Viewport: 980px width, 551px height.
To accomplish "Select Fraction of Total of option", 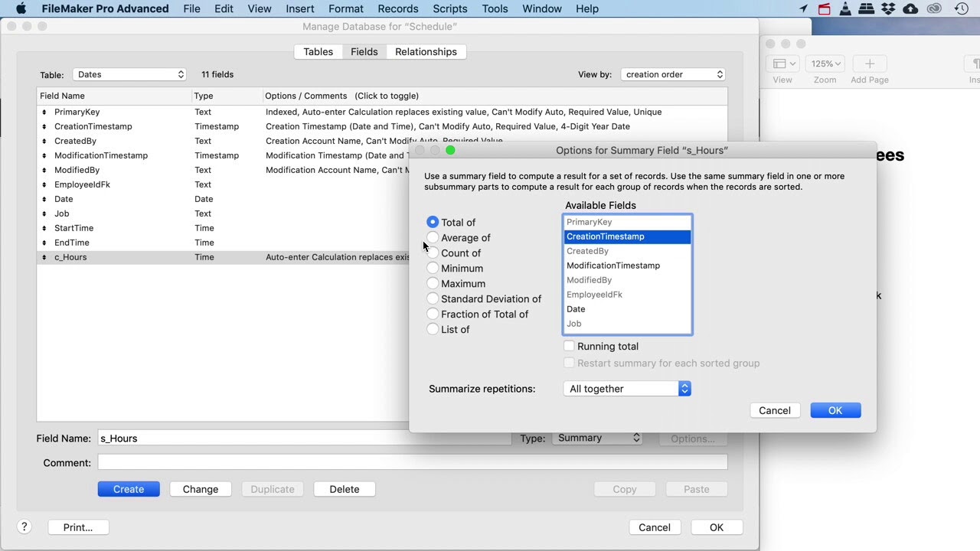I will [x=433, y=314].
